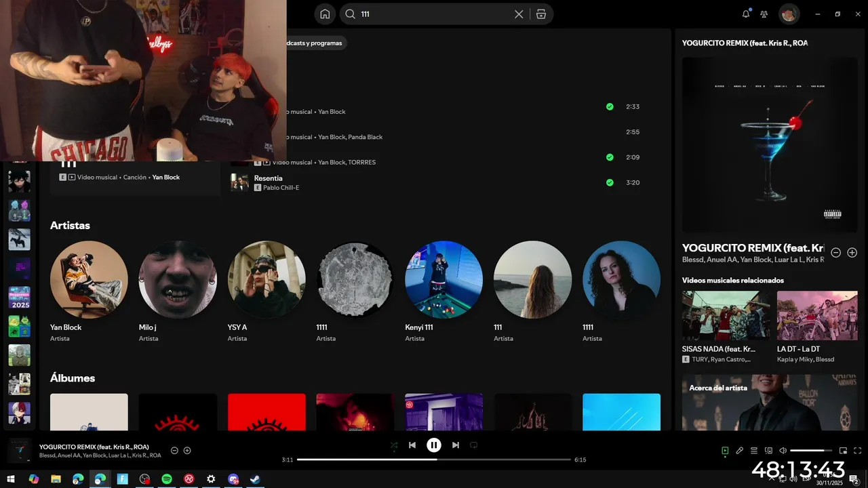The height and width of the screenshot is (488, 868).
Task: Open File Explorer from the taskbar
Action: coord(56,479)
